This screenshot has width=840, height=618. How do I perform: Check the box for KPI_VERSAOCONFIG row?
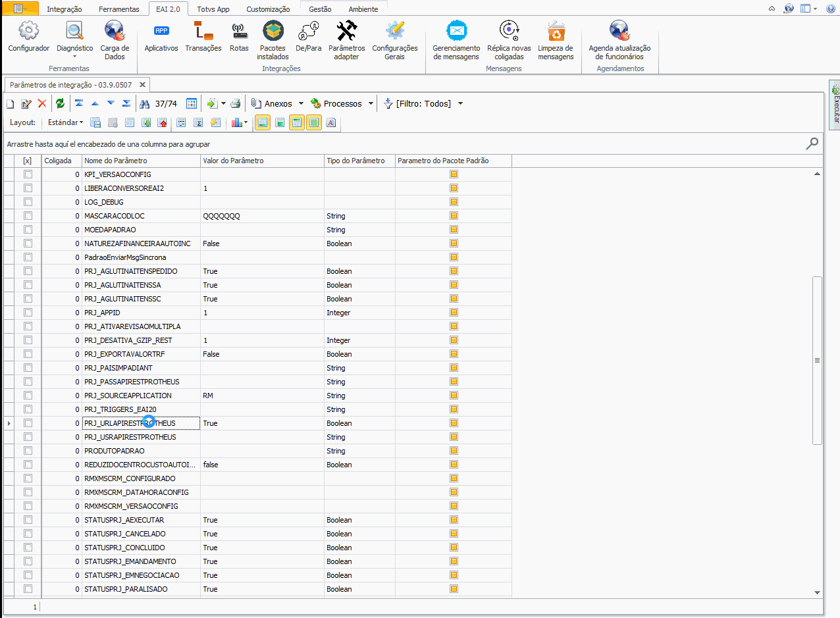(x=28, y=174)
